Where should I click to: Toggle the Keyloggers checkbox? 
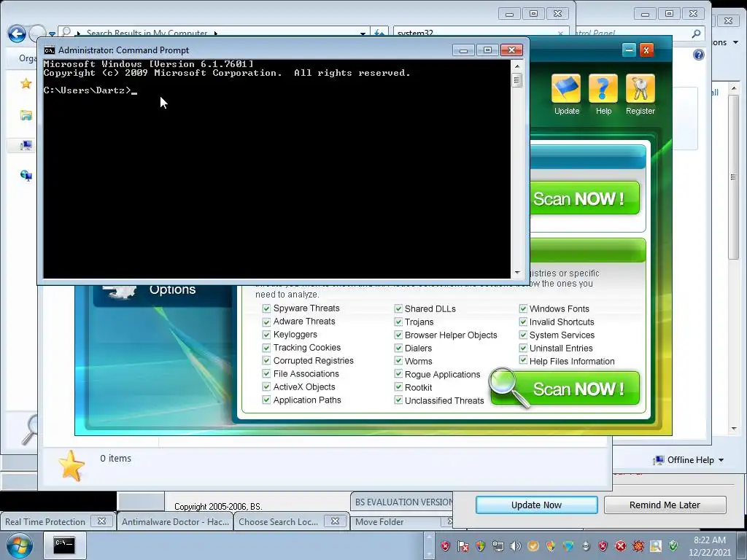click(266, 335)
